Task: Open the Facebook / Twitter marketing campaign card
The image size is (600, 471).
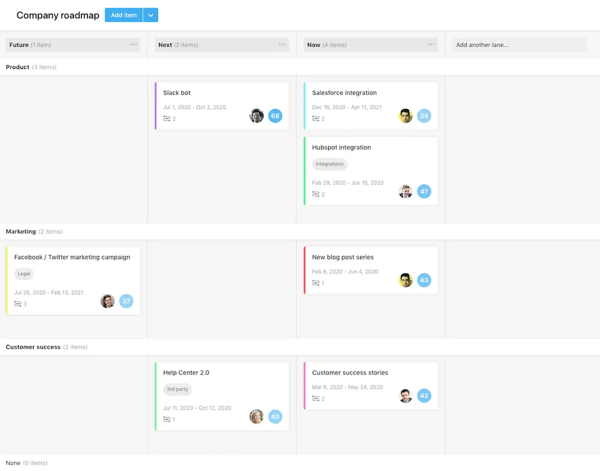Action: [73, 281]
